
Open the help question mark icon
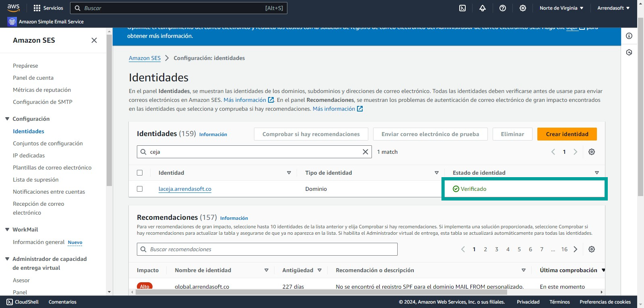pos(503,8)
